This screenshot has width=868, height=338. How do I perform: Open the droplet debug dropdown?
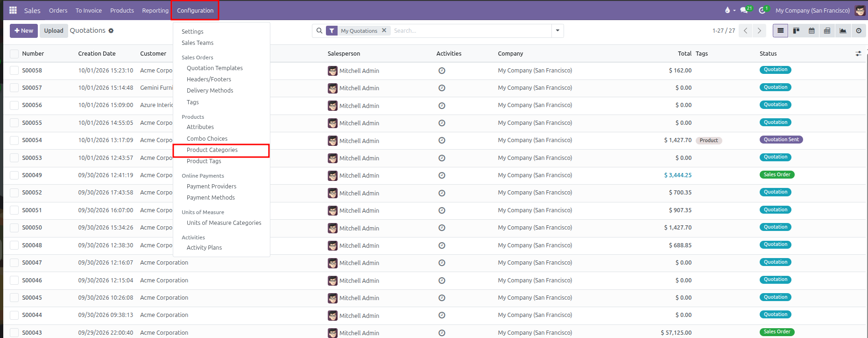tap(730, 10)
